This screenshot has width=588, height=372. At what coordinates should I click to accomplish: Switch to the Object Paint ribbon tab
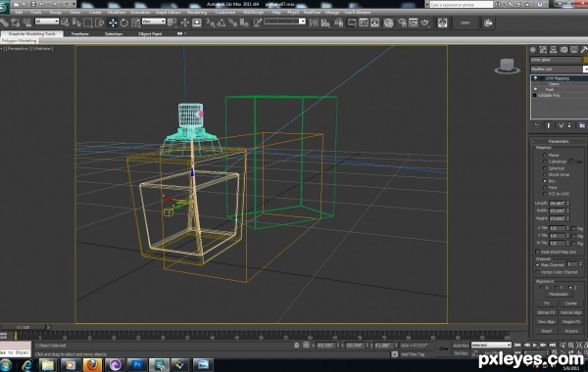click(x=150, y=33)
